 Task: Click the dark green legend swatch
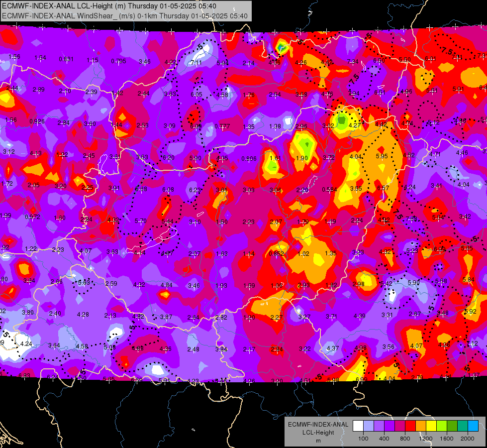452,426
